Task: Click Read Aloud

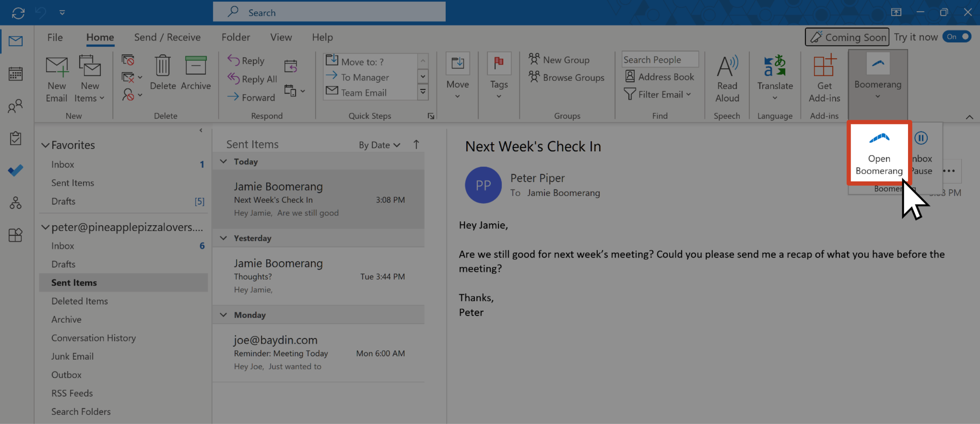Action: 727,79
